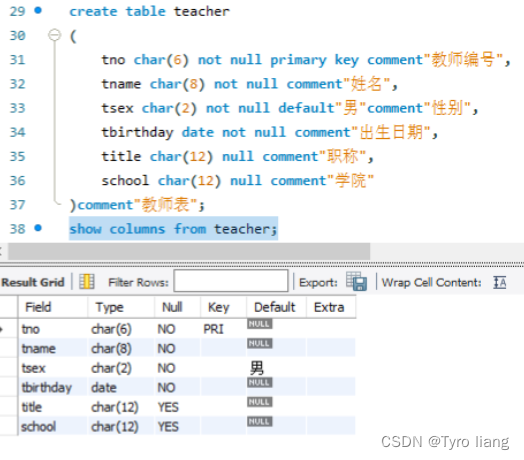The height and width of the screenshot is (460, 524).
Task: Sort by the Default column header
Action: [276, 307]
